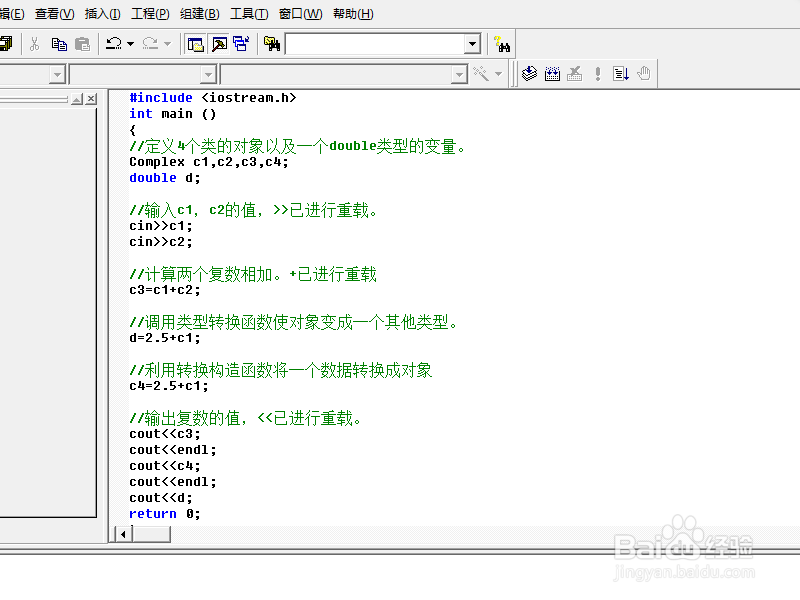This screenshot has width=800, height=600.
Task: Click the Find in Files icon
Action: pos(272,44)
